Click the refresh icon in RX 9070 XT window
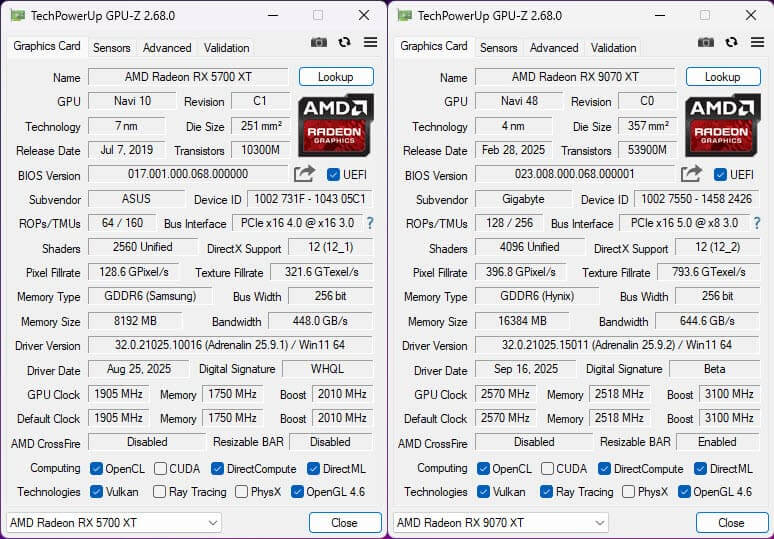This screenshot has width=774, height=539. pyautogui.click(x=731, y=42)
